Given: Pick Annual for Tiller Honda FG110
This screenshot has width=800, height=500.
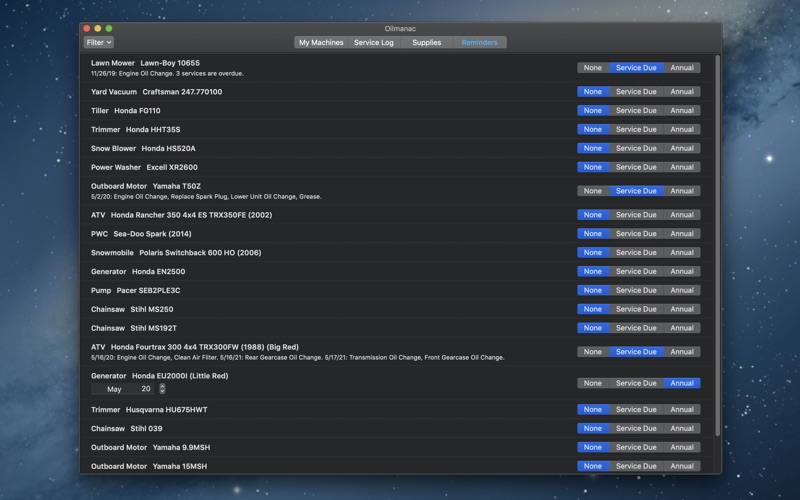Looking at the screenshot, I should [682, 111].
